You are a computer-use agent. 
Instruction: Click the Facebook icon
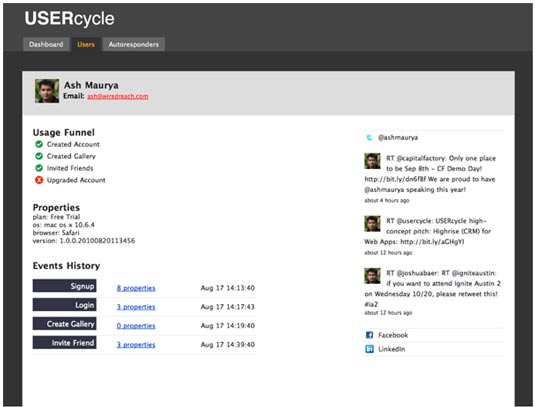[x=369, y=335]
